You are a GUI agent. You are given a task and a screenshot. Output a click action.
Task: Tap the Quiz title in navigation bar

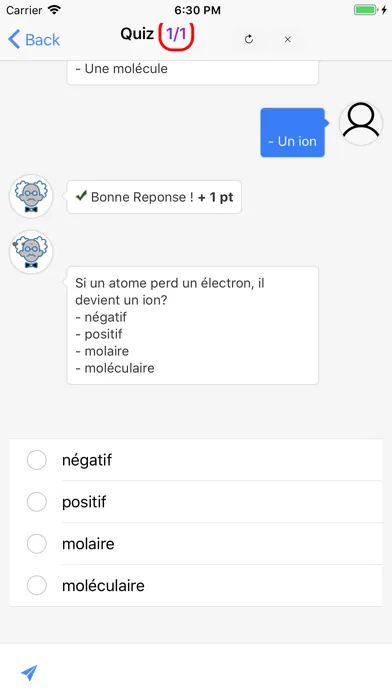(x=137, y=34)
